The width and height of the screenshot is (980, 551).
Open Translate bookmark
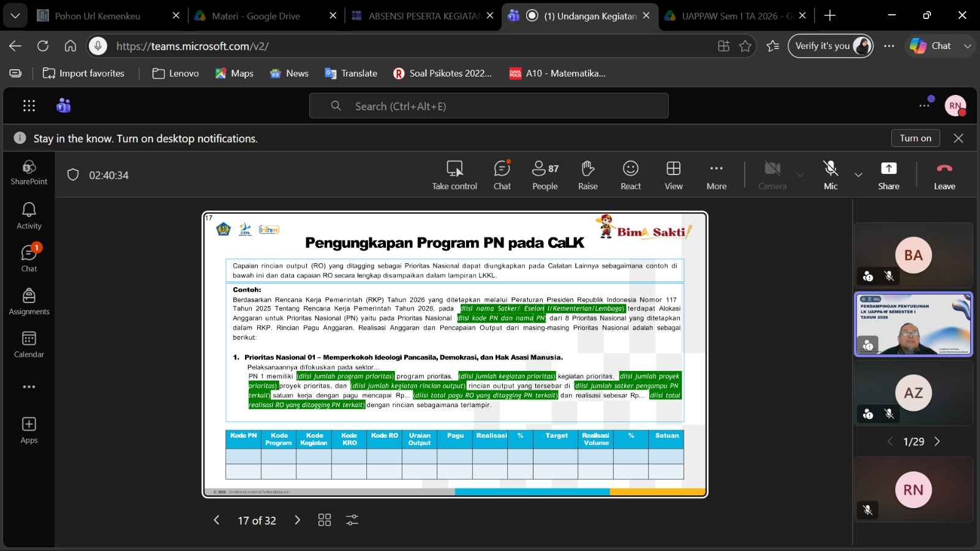point(351,73)
